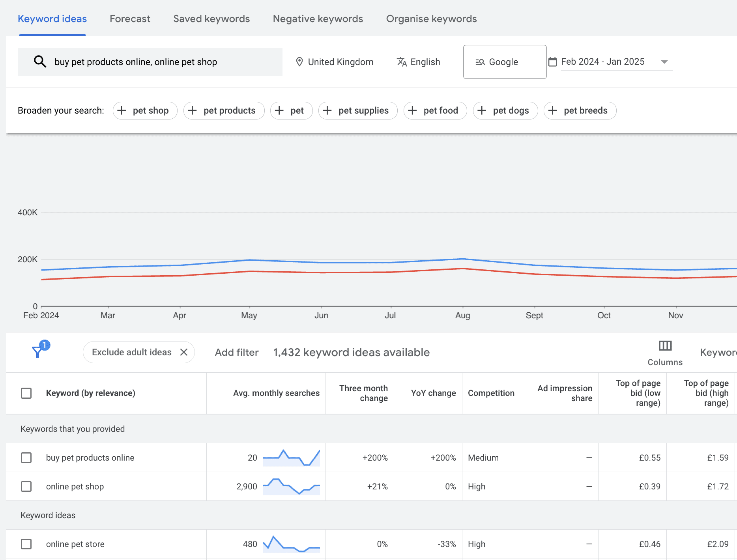Click the Google search network icon
The image size is (737, 560).
point(481,62)
